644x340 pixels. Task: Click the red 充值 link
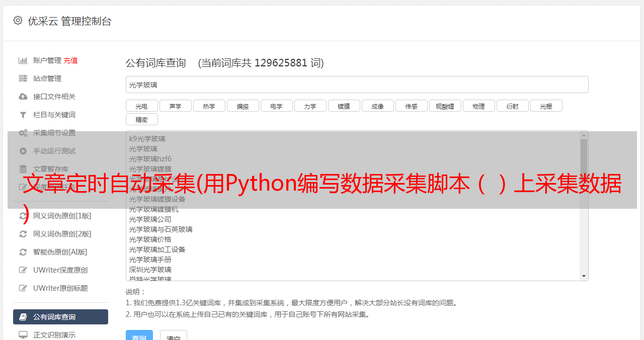click(x=70, y=60)
